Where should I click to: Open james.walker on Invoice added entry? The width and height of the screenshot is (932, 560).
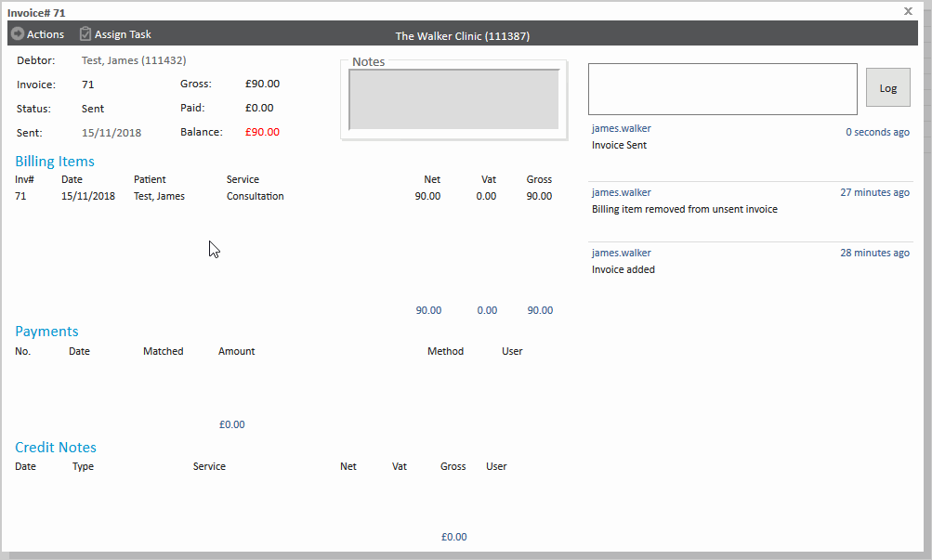(x=622, y=253)
